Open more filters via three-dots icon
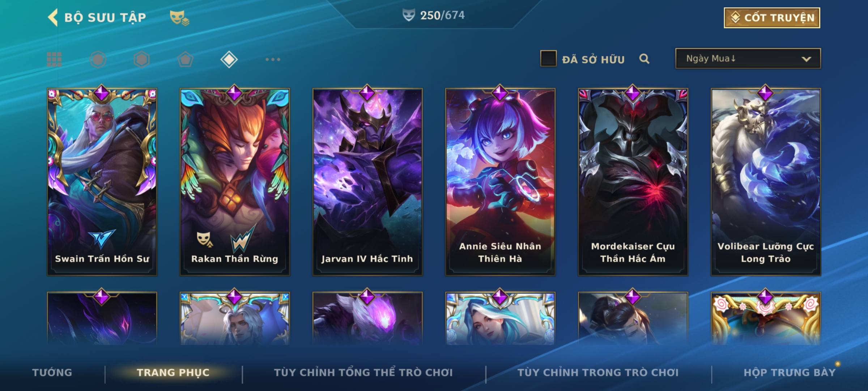 coord(273,59)
